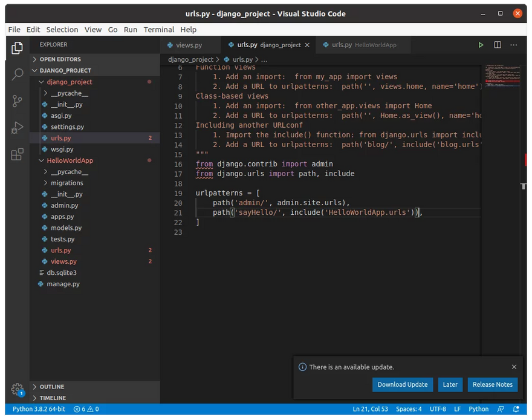Image resolution: width=532 pixels, height=420 pixels.
Task: Open the Terminal menu
Action: (158, 30)
